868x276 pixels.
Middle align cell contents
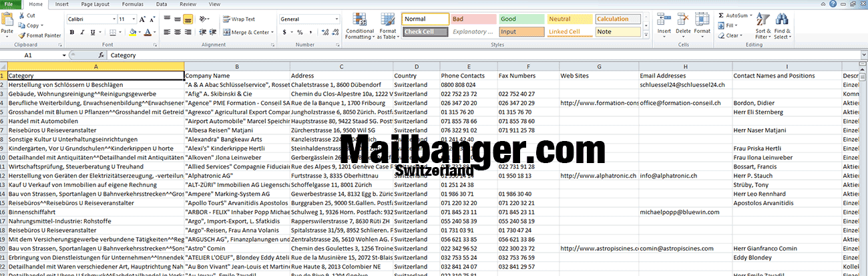[x=178, y=19]
